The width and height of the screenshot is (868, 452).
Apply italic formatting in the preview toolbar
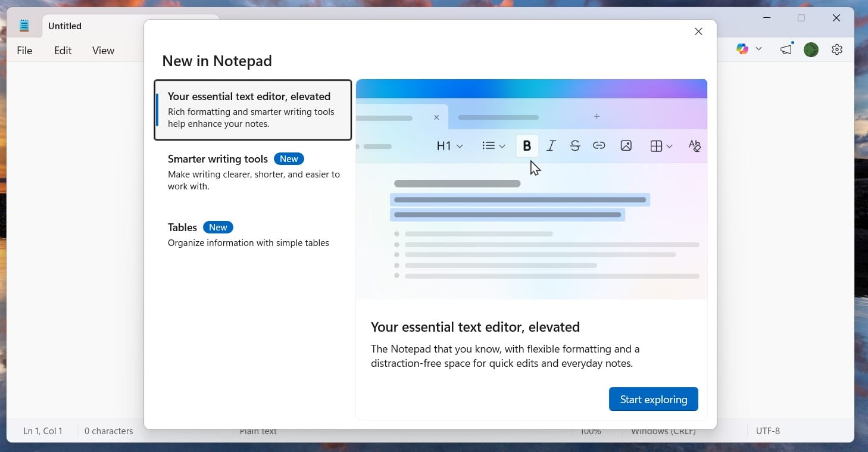tap(551, 145)
